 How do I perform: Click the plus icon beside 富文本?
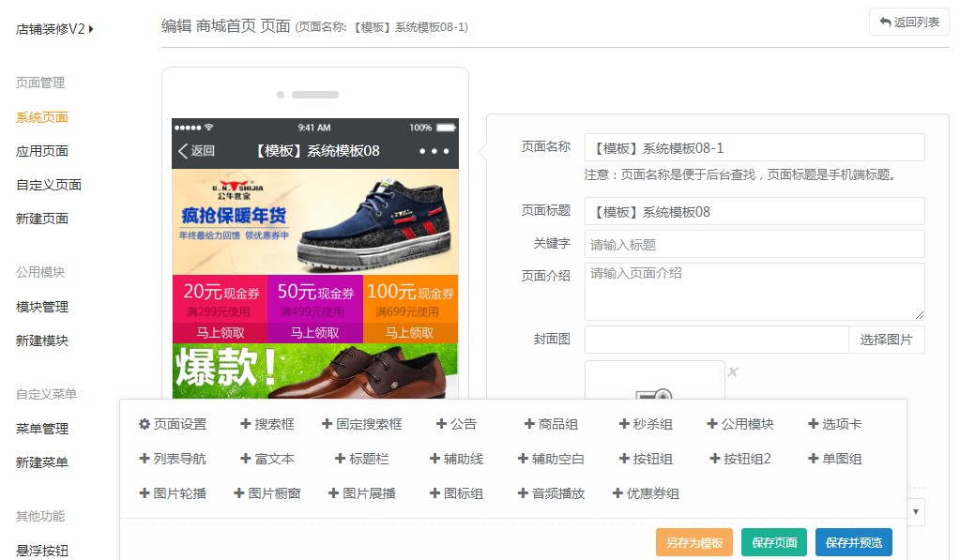tap(246, 459)
